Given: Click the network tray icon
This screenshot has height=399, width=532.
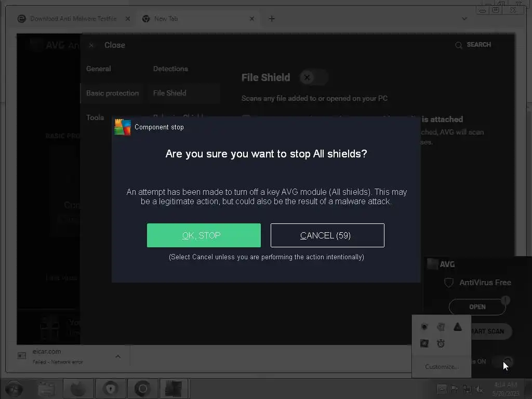Looking at the screenshot, I should pyautogui.click(x=467, y=389).
